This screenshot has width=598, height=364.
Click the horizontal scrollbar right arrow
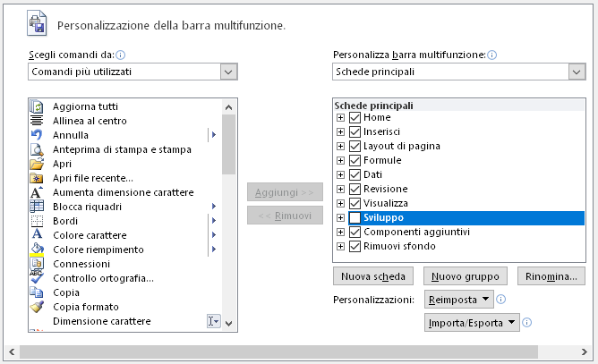click(585, 351)
